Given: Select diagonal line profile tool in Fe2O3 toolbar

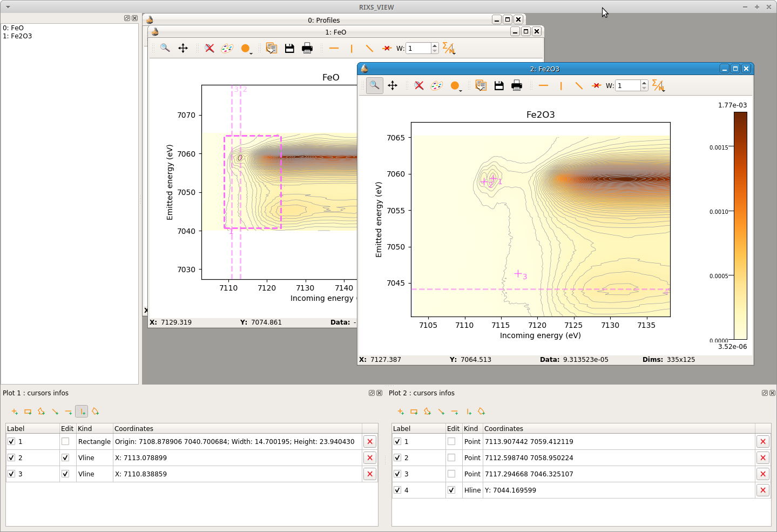Looking at the screenshot, I should click(x=579, y=85).
